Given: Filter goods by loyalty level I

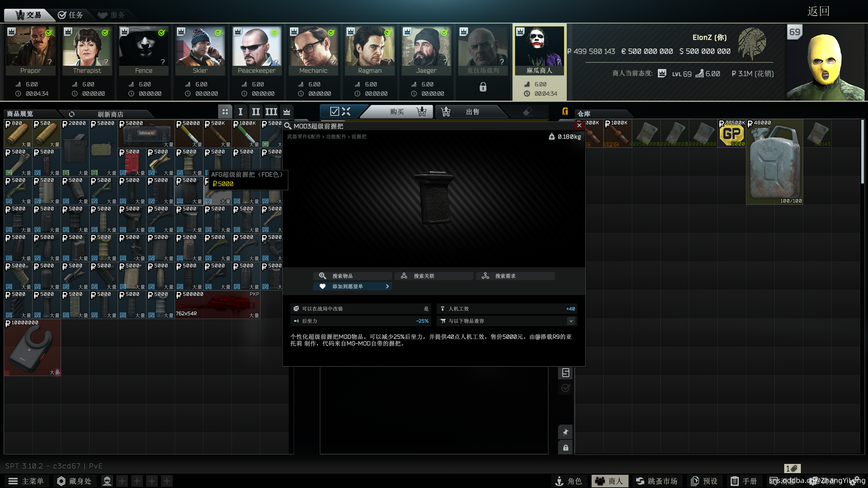Looking at the screenshot, I should pos(240,112).
